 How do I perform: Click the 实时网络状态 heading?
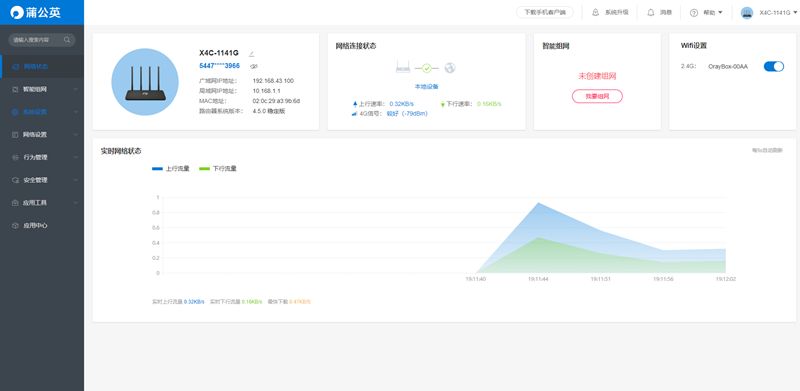click(121, 151)
